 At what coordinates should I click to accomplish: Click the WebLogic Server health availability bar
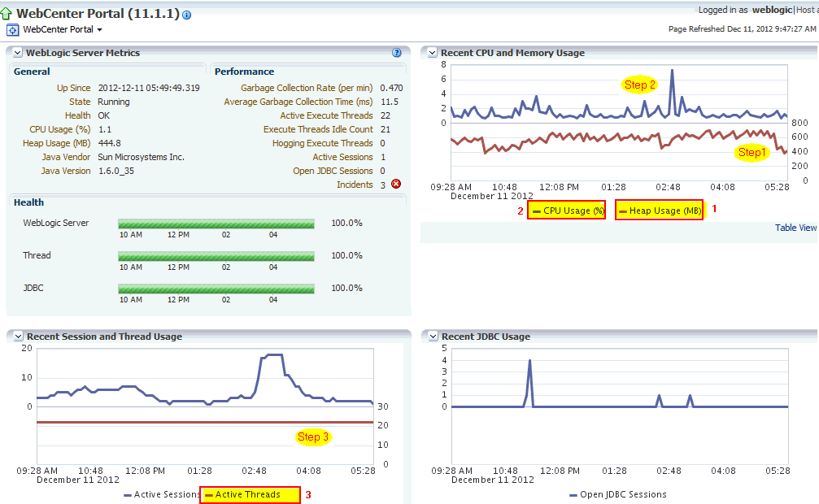pos(216,224)
